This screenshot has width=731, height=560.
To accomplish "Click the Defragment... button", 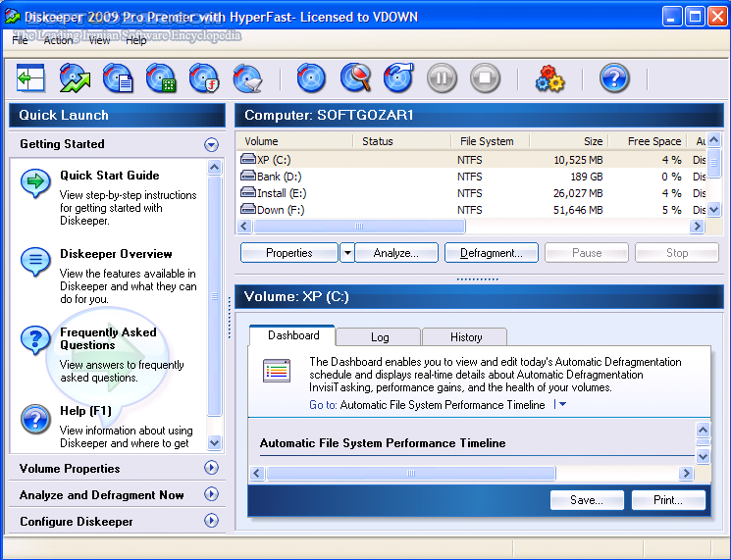I will [492, 253].
